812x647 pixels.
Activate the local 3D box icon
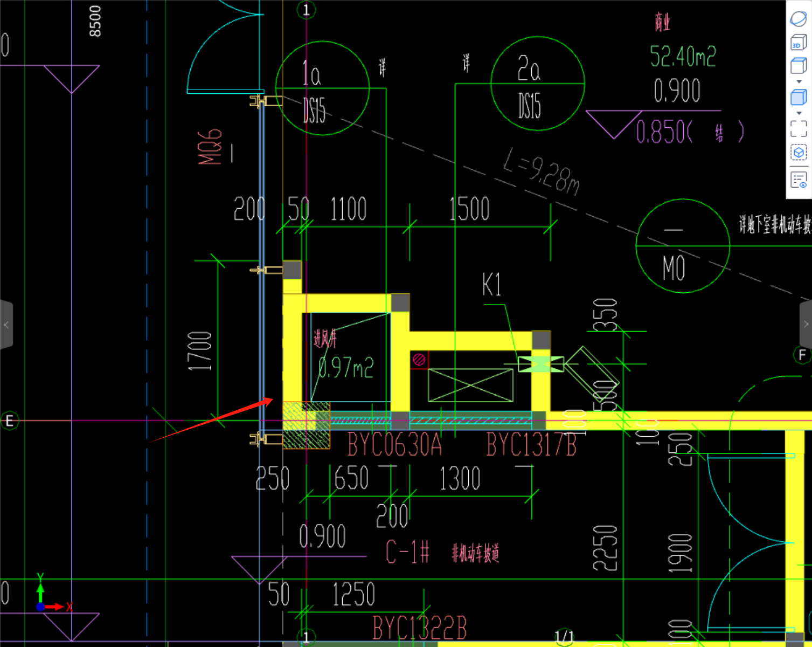click(799, 153)
